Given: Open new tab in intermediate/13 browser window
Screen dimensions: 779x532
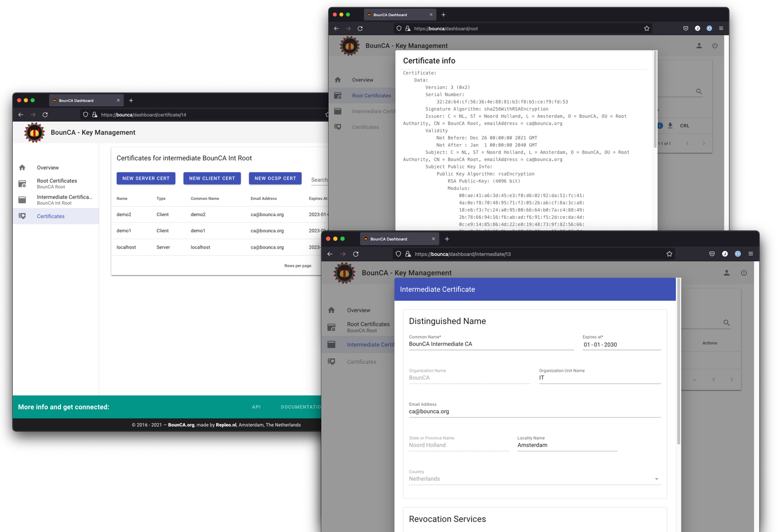Looking at the screenshot, I should click(447, 239).
